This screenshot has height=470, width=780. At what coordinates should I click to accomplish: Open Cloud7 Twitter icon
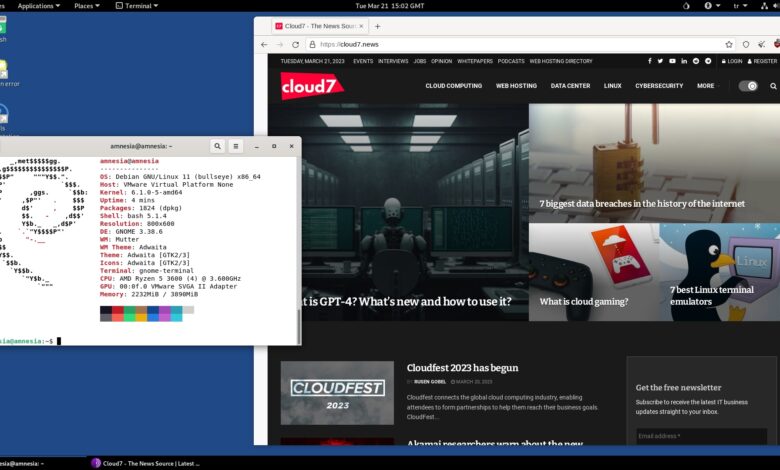pyautogui.click(x=660, y=61)
